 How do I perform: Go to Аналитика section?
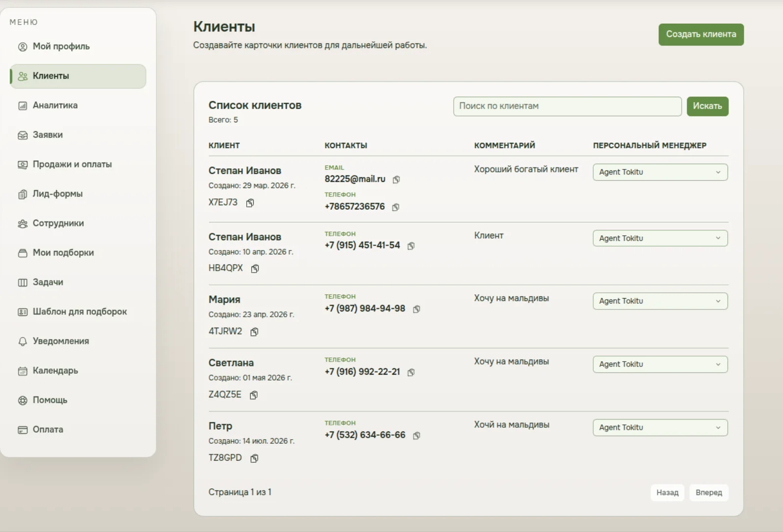coord(78,106)
